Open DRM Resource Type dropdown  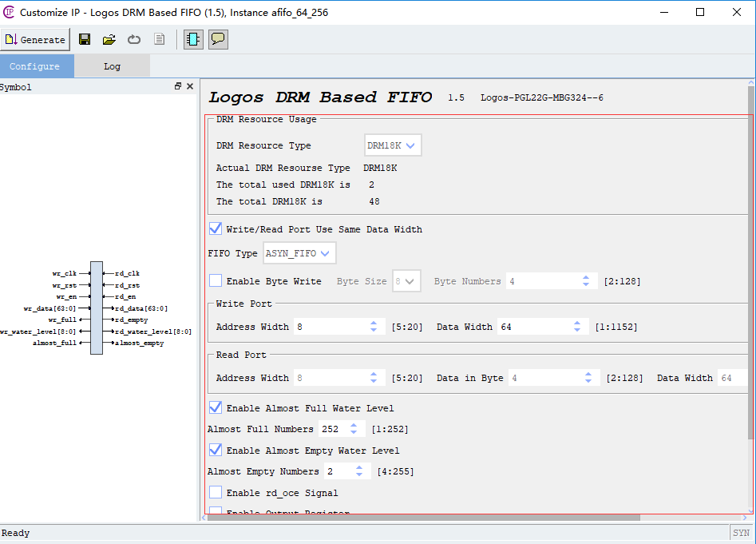(x=393, y=145)
